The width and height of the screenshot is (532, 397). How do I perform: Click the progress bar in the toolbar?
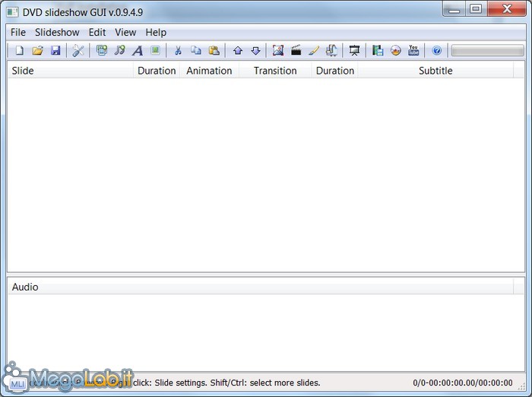coord(488,51)
